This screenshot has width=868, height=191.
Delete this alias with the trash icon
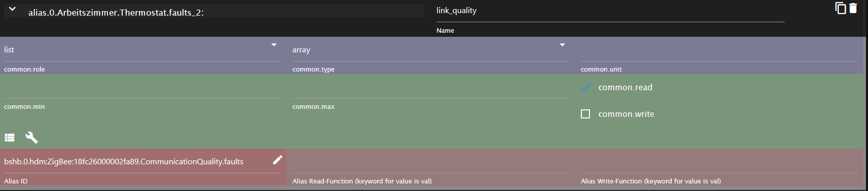[853, 8]
